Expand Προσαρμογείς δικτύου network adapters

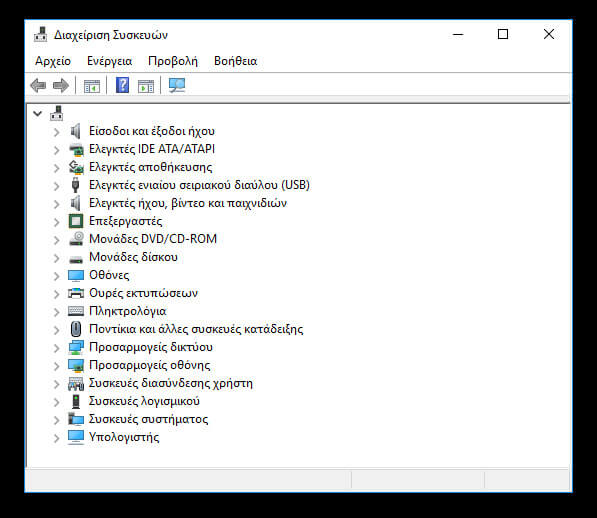click(56, 348)
